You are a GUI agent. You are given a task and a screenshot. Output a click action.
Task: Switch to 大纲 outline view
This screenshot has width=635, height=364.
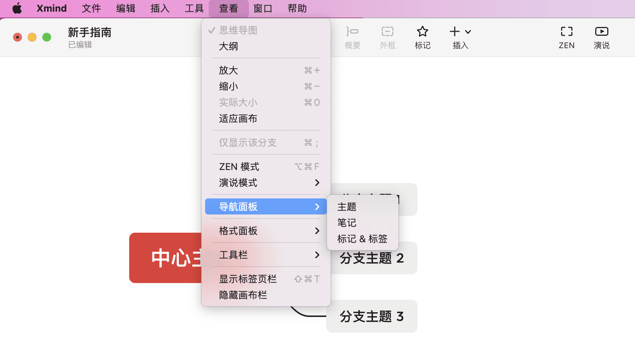tap(229, 46)
